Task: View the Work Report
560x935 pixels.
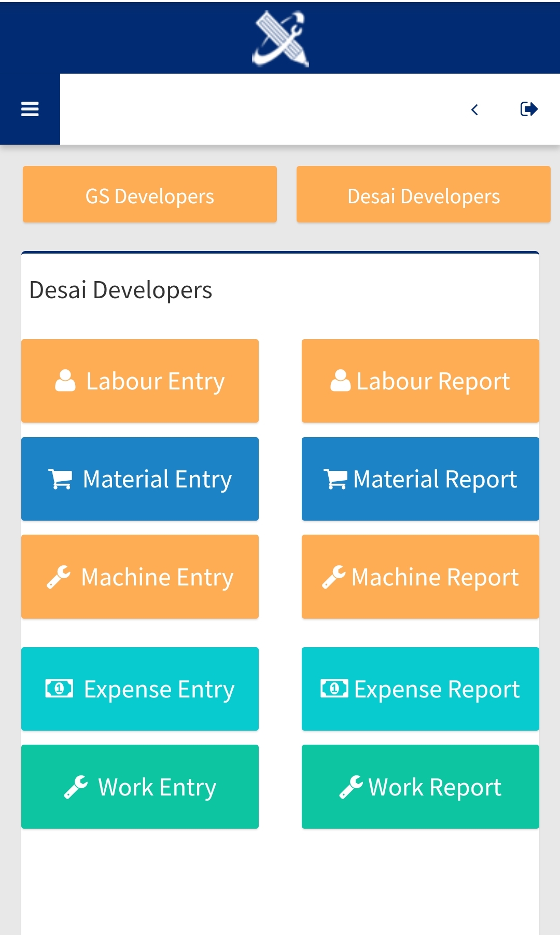Action: [420, 787]
